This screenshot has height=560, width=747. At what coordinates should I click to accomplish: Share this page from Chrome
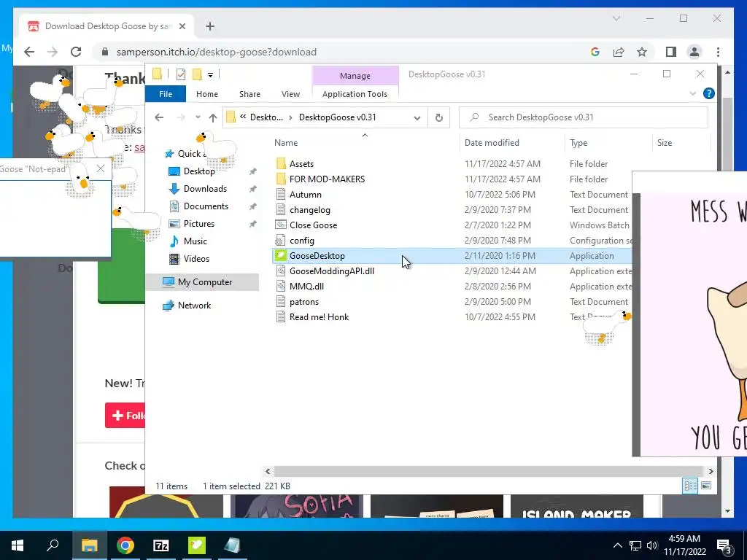619,52
